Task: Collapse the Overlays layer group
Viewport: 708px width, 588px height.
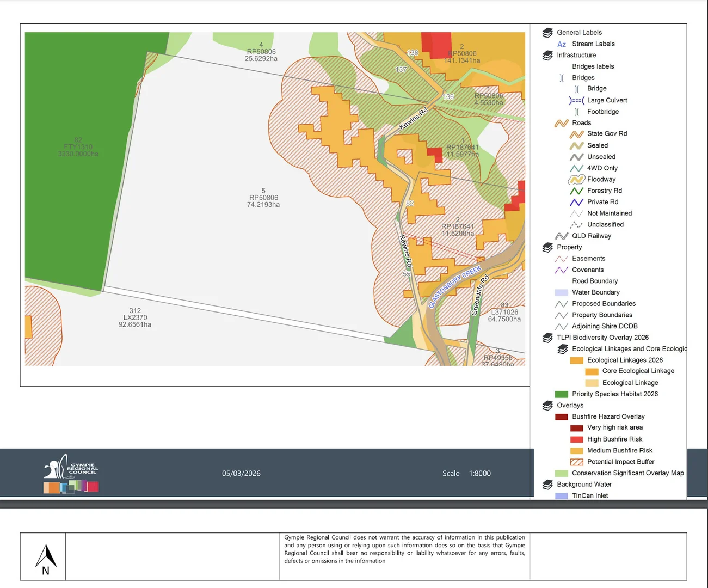Action: point(547,406)
